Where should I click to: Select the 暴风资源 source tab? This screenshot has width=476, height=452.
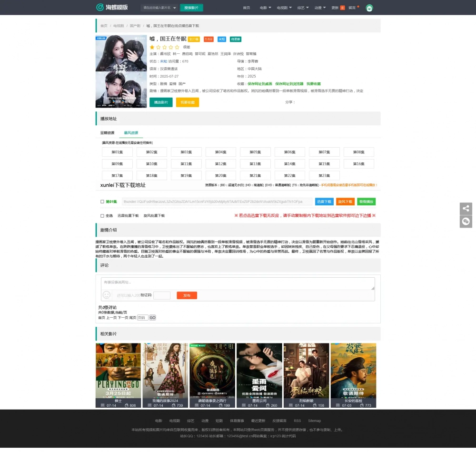pyautogui.click(x=131, y=133)
